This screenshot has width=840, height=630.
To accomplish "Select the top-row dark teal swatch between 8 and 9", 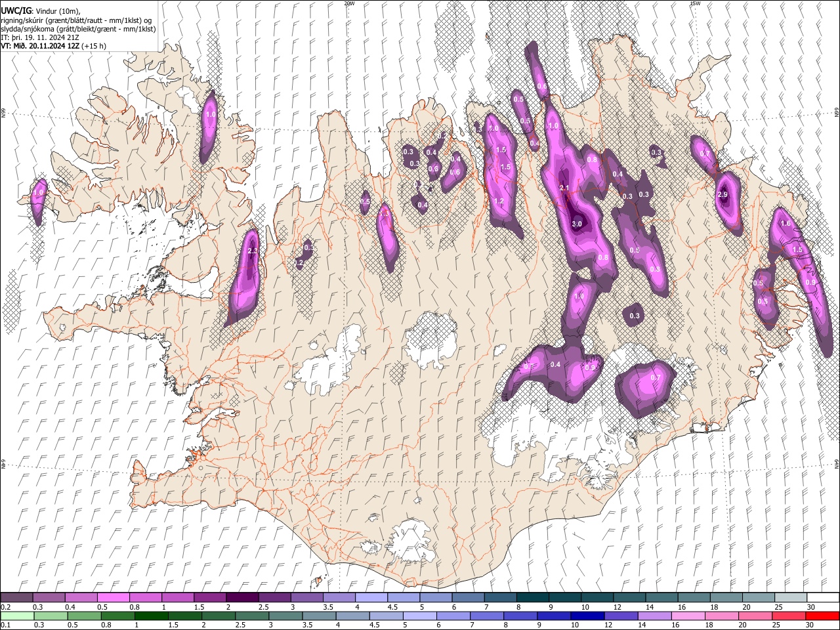I will click(x=533, y=597).
